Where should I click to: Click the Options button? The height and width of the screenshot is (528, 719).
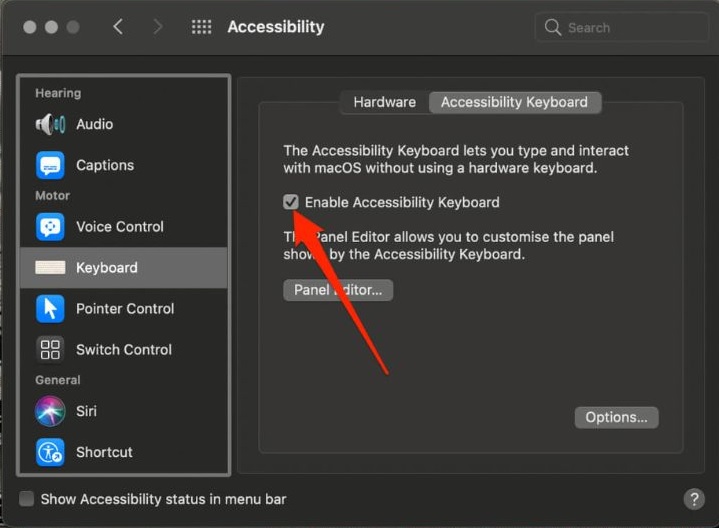click(x=616, y=417)
